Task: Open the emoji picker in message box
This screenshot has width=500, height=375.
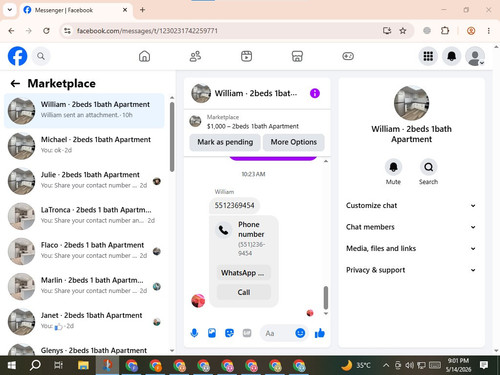Action: click(x=300, y=333)
